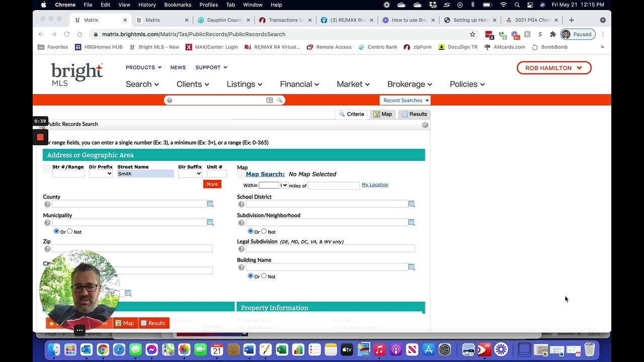644x362 pixels.
Task: Open the SUPPORT menu
Action: point(211,67)
